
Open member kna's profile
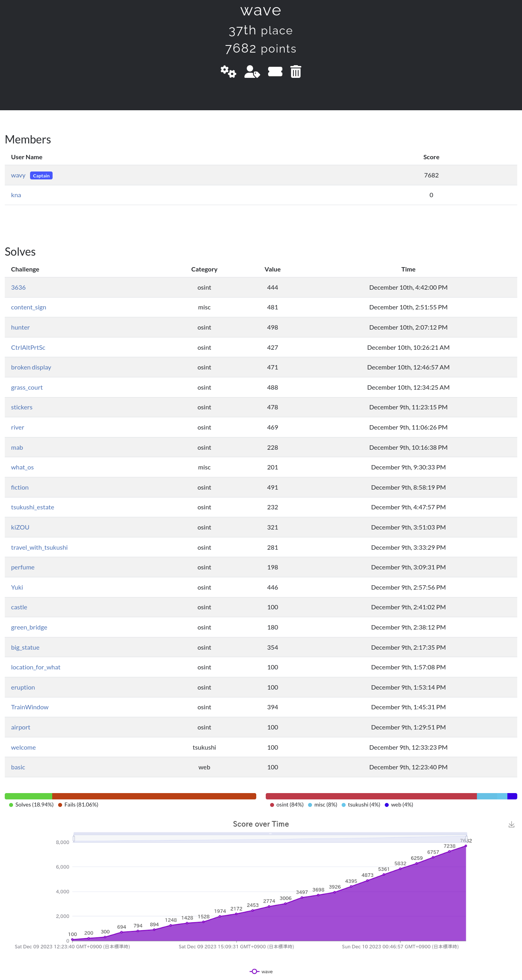coord(16,195)
